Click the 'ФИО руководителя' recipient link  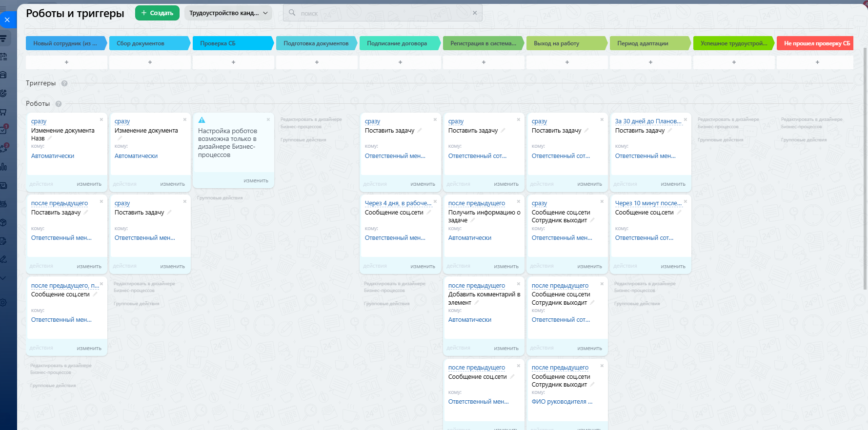(562, 402)
